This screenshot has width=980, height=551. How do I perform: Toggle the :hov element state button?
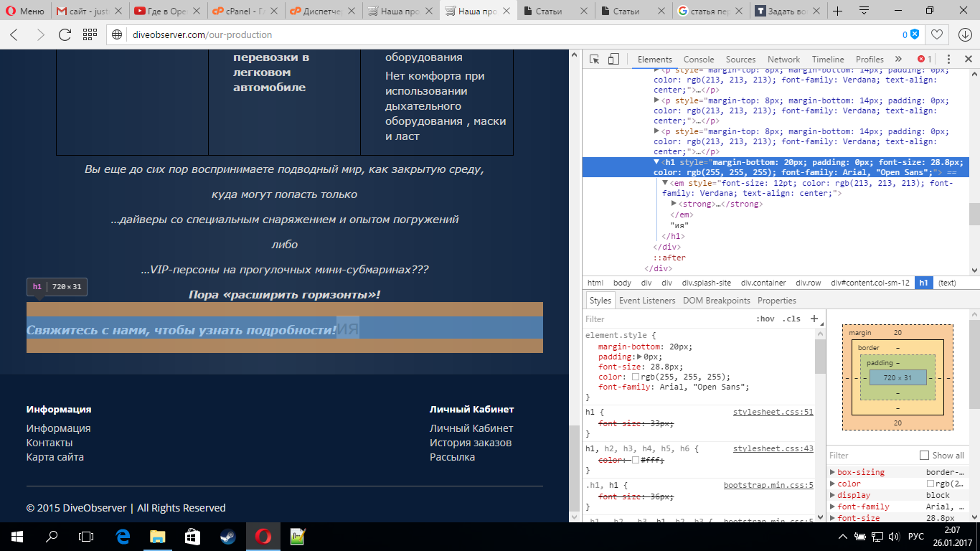pyautogui.click(x=765, y=319)
